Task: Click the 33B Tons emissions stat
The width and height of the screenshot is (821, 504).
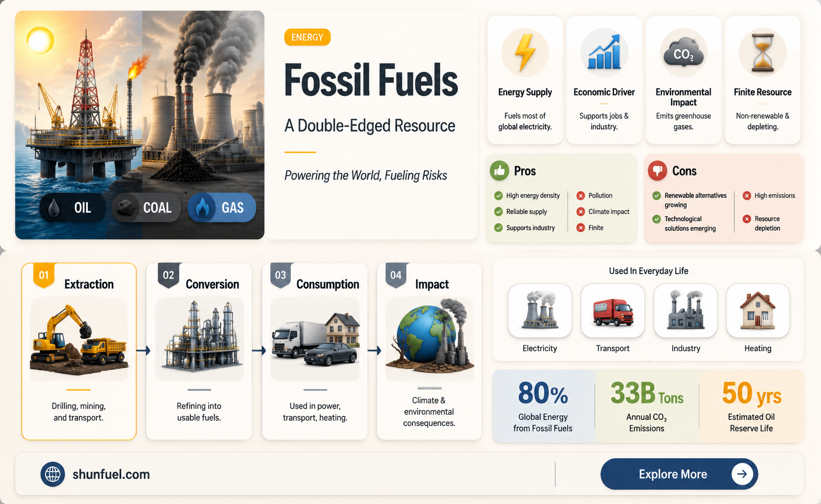Action: [x=647, y=406]
